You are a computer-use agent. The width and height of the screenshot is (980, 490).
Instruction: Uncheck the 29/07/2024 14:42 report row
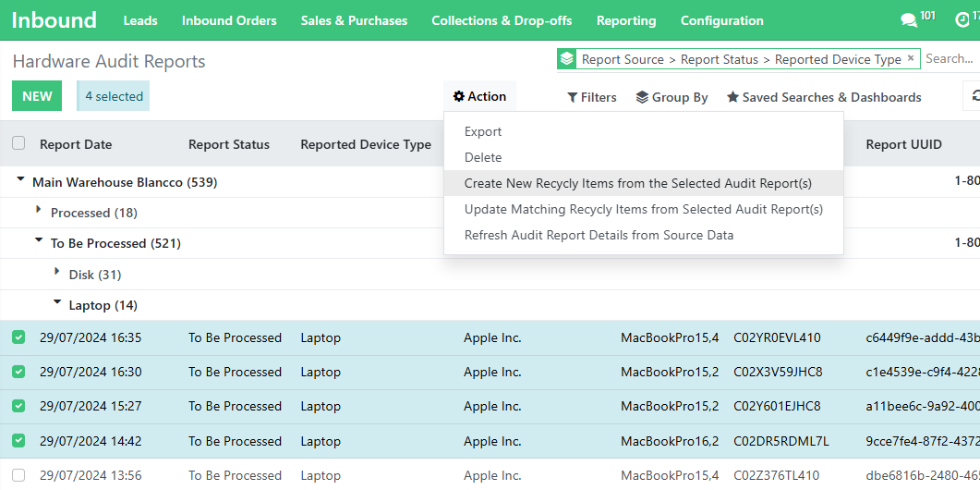[x=18, y=441]
